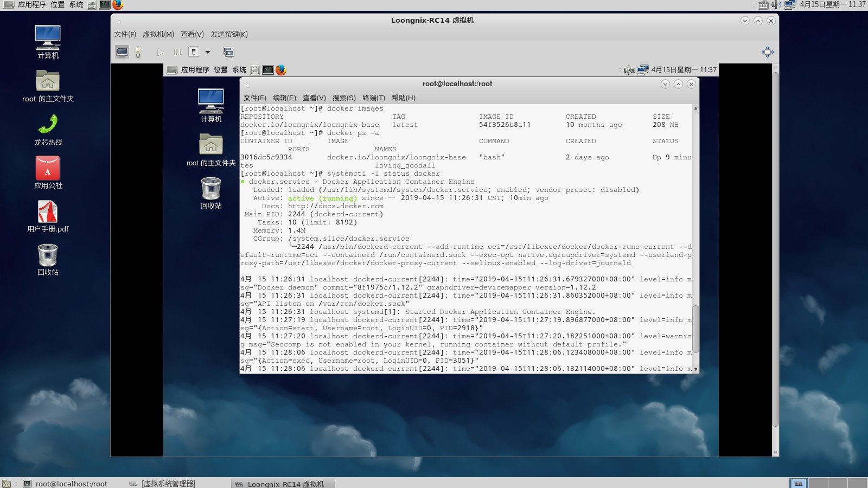Open 文件(F) menu in VM window
The width and height of the screenshot is (868, 488).
pyautogui.click(x=125, y=34)
